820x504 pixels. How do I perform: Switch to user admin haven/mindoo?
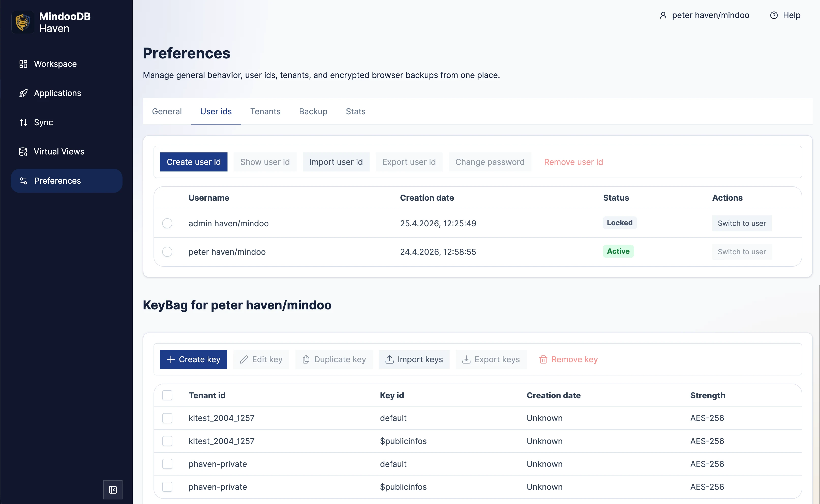[x=742, y=223]
